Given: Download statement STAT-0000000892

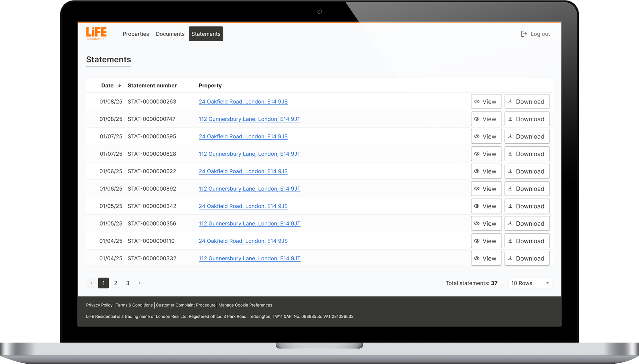Looking at the screenshot, I should (x=527, y=189).
